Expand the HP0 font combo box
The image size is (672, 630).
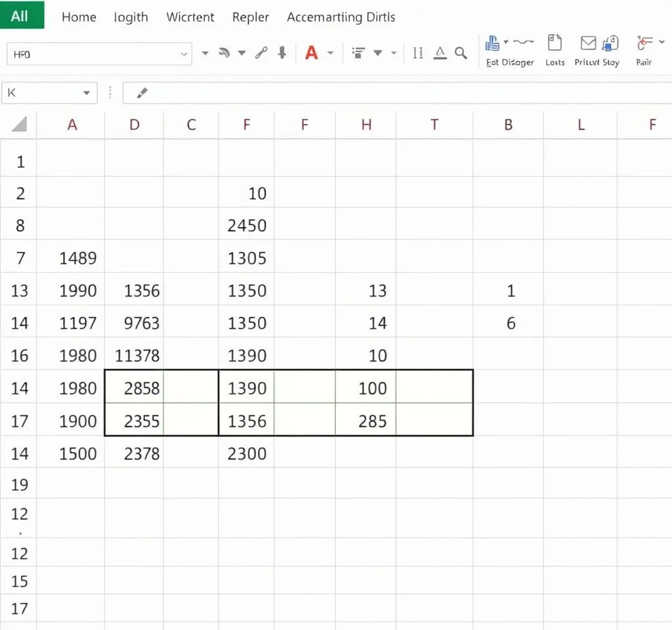click(184, 54)
